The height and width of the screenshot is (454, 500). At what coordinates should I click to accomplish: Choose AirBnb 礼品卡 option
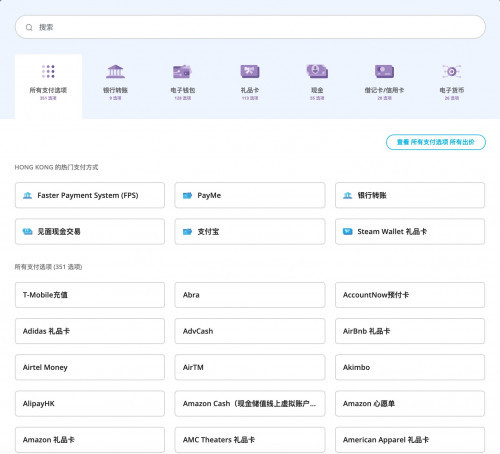[x=410, y=331]
